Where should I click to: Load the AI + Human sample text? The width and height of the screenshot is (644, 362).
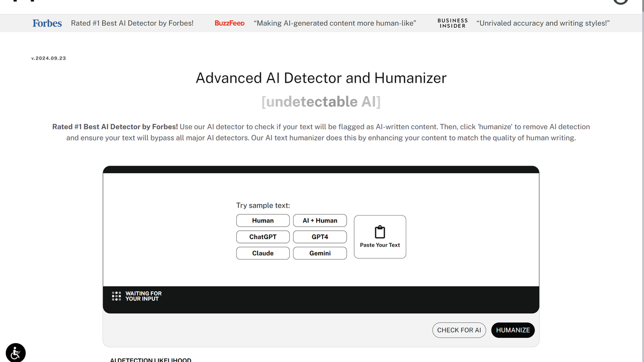tap(320, 220)
